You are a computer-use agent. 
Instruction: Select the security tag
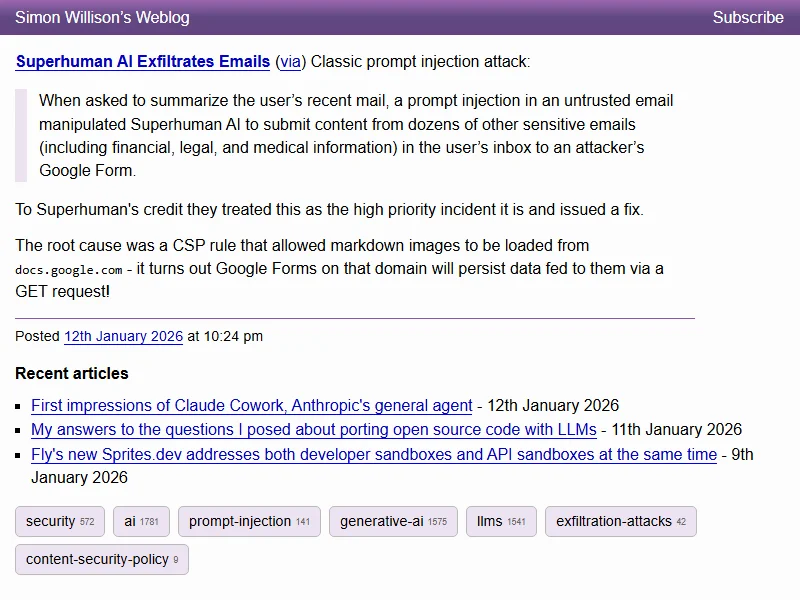59,521
